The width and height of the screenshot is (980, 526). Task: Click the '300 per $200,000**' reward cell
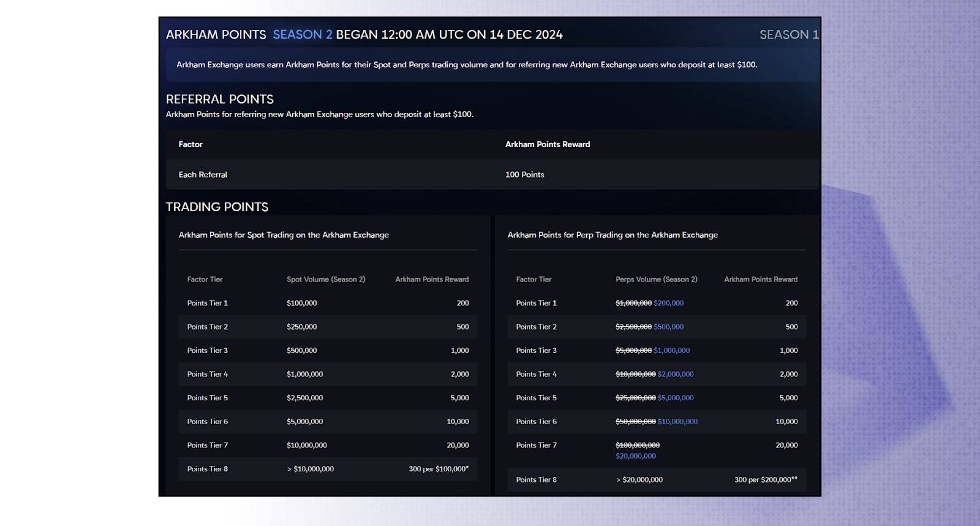766,480
